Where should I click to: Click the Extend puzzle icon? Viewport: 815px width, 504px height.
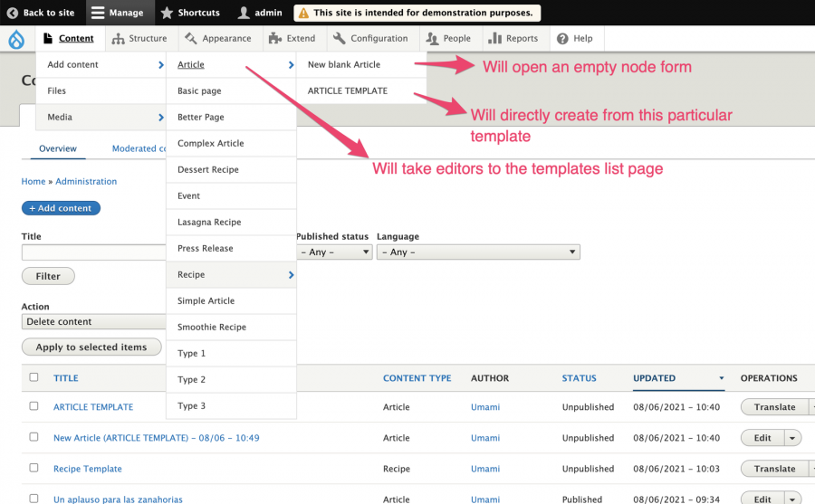pyautogui.click(x=275, y=38)
